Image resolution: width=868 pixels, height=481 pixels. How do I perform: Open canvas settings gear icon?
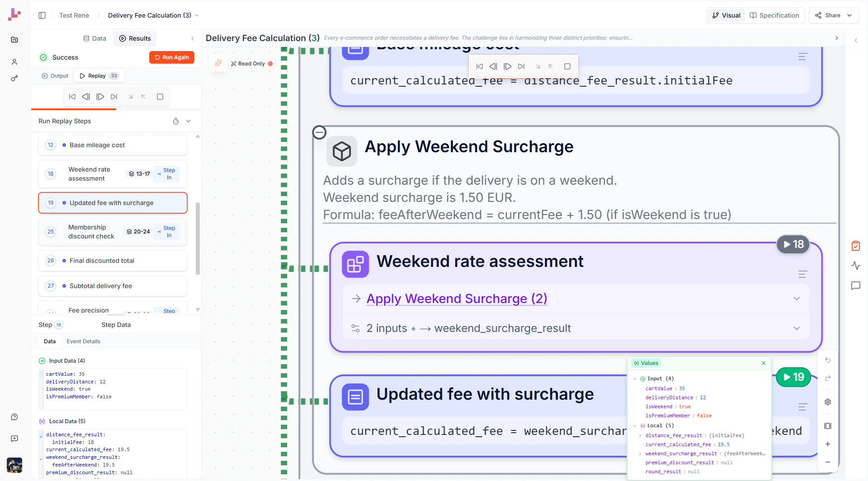(x=828, y=402)
